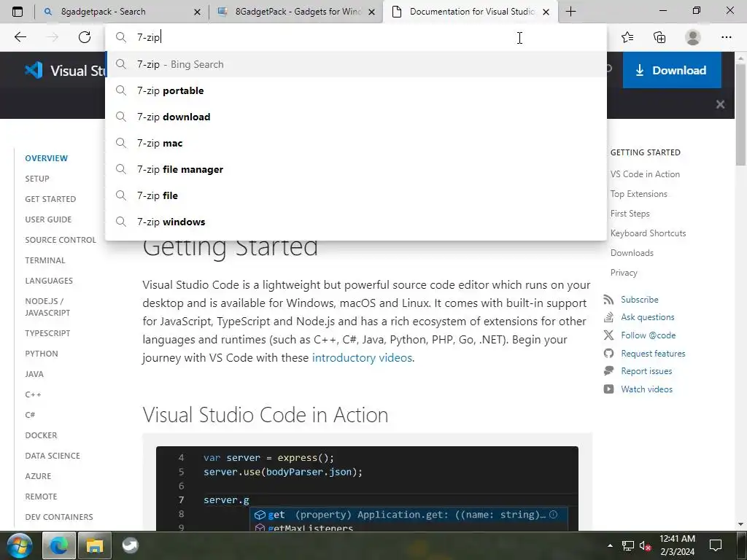Screen dimensions: 747x560
Task: Close the Documentation for Visual Studio tab
Action: click(546, 12)
